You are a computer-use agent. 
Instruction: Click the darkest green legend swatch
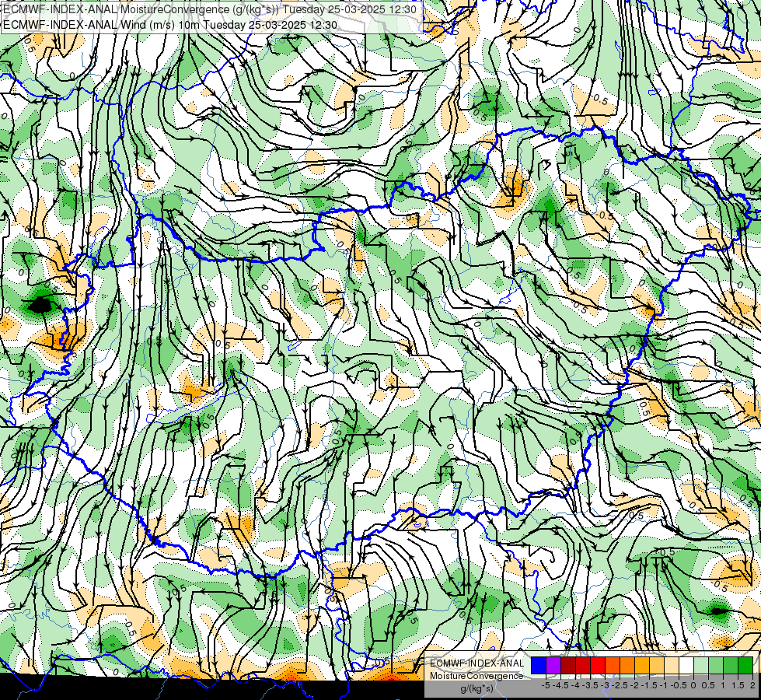[745, 665]
